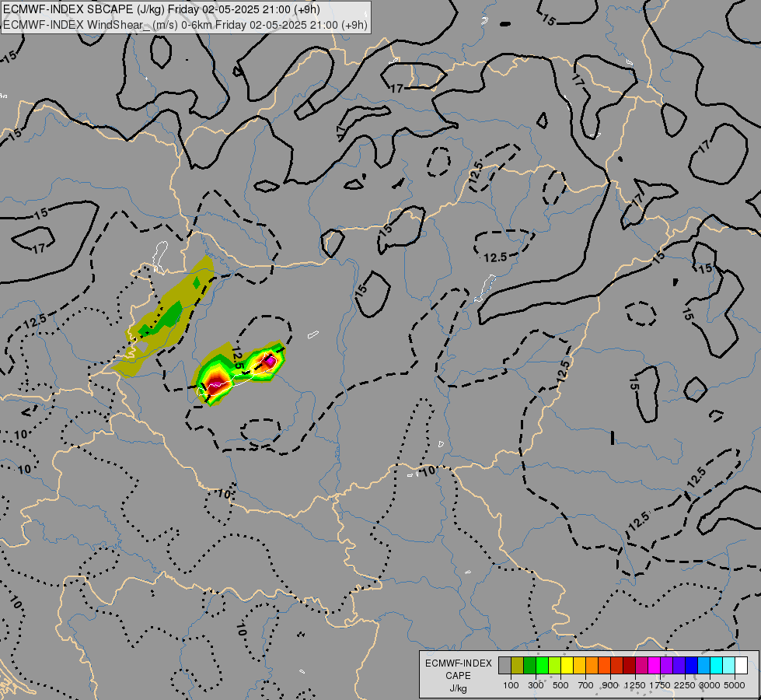Screen dimensions: 761x700
Task: Click the indigo violet legend swatch
Action: [x=679, y=666]
